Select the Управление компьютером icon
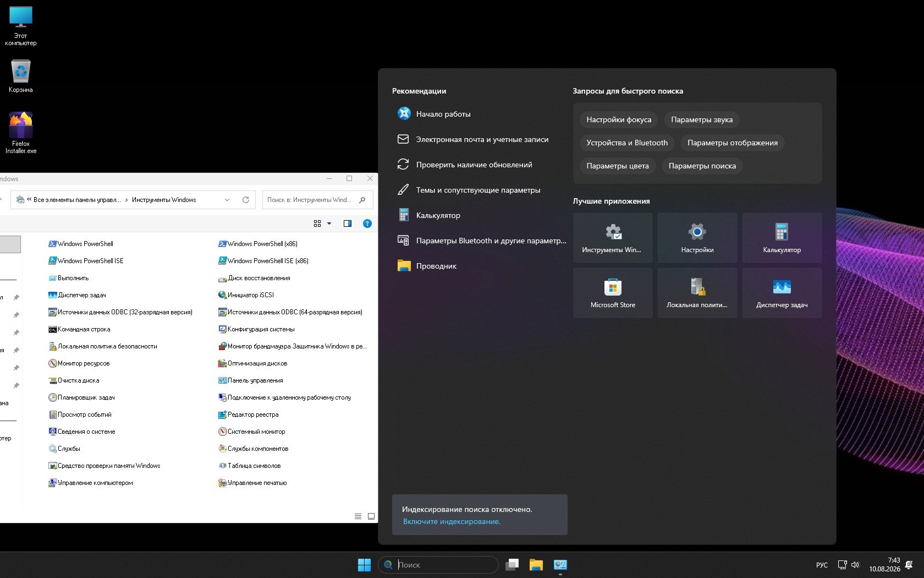This screenshot has width=924, height=578. (53, 483)
